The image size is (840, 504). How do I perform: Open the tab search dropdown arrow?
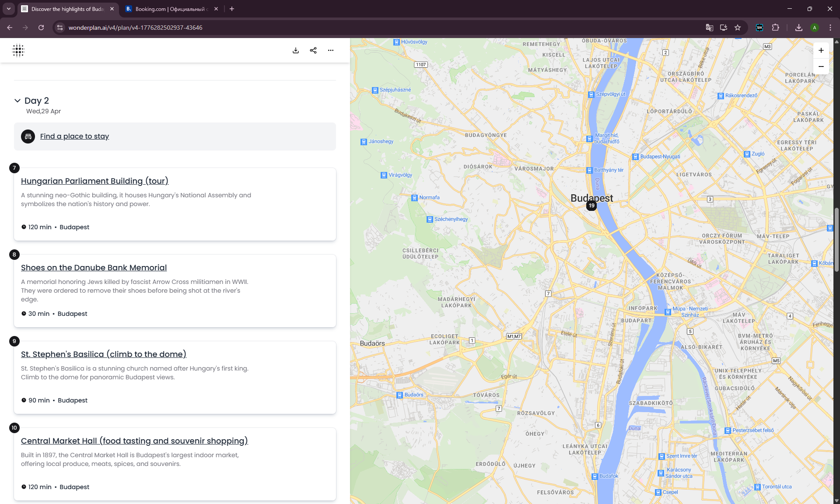[x=8, y=9]
